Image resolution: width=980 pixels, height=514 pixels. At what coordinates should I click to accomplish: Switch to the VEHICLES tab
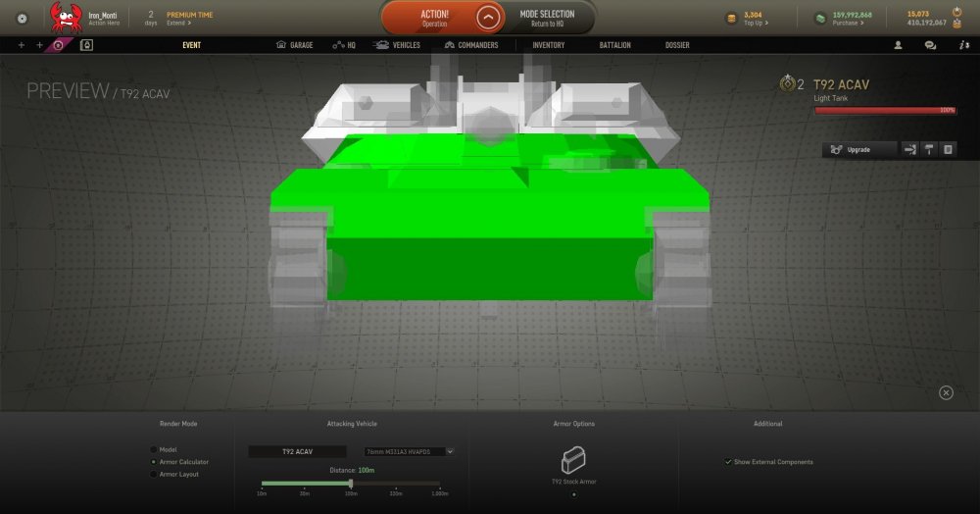pos(397,45)
